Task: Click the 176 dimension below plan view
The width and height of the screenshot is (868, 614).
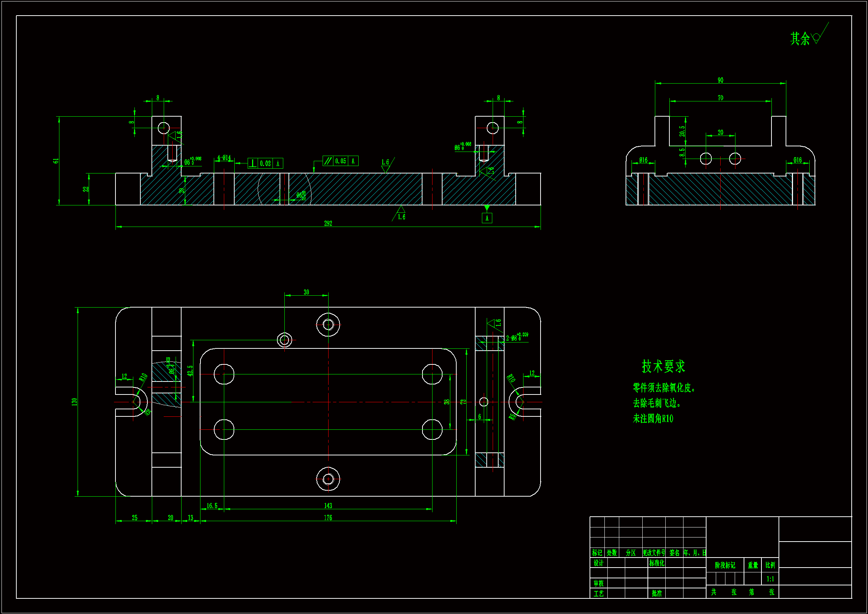Action: [328, 517]
